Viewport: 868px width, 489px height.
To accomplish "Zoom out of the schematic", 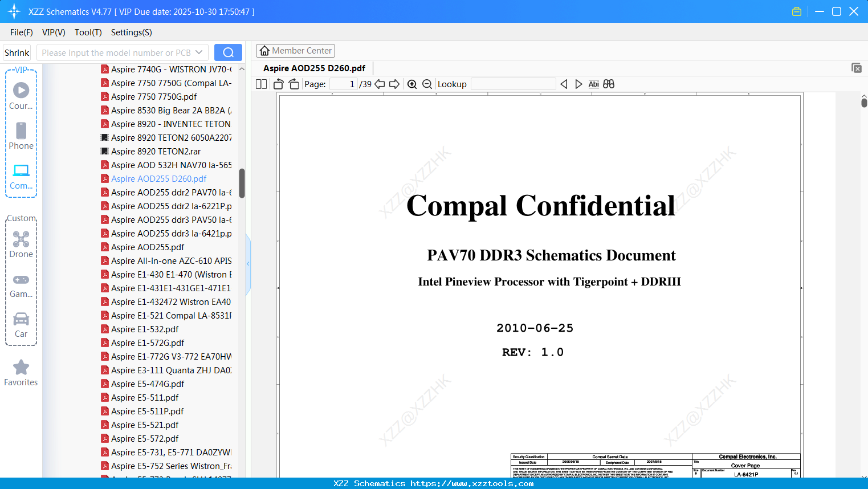I will tap(427, 84).
